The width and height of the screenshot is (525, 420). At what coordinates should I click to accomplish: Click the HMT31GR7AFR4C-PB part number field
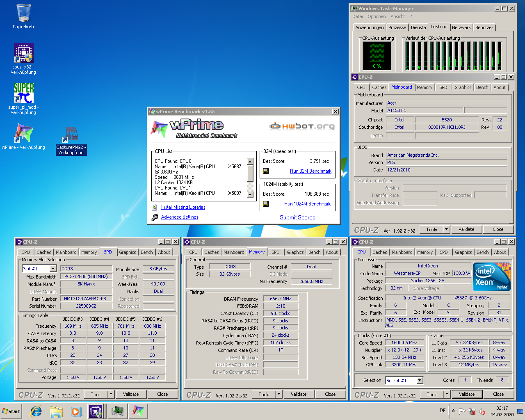pyautogui.click(x=86, y=299)
